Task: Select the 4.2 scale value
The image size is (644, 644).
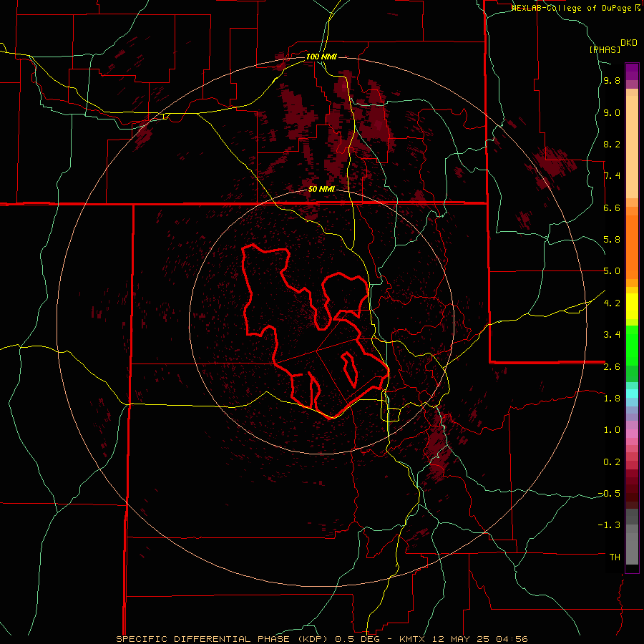Action: tap(612, 303)
